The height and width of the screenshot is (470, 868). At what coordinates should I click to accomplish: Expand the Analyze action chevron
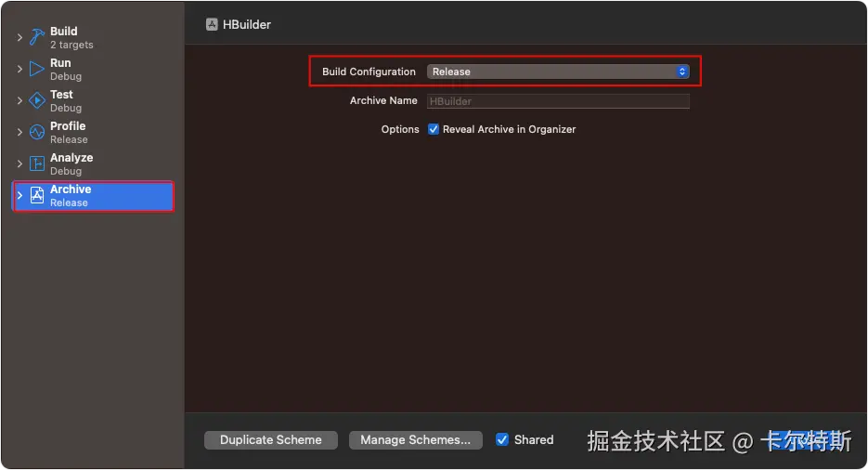(x=19, y=163)
